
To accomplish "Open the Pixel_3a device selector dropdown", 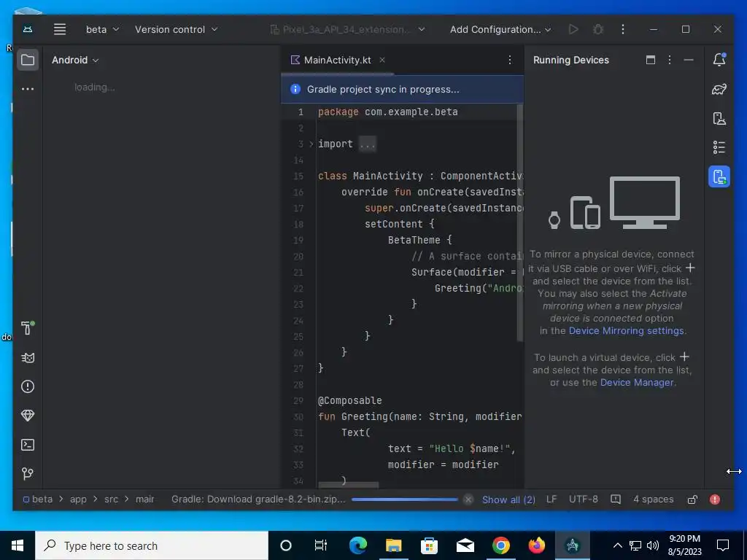I will [x=348, y=29].
